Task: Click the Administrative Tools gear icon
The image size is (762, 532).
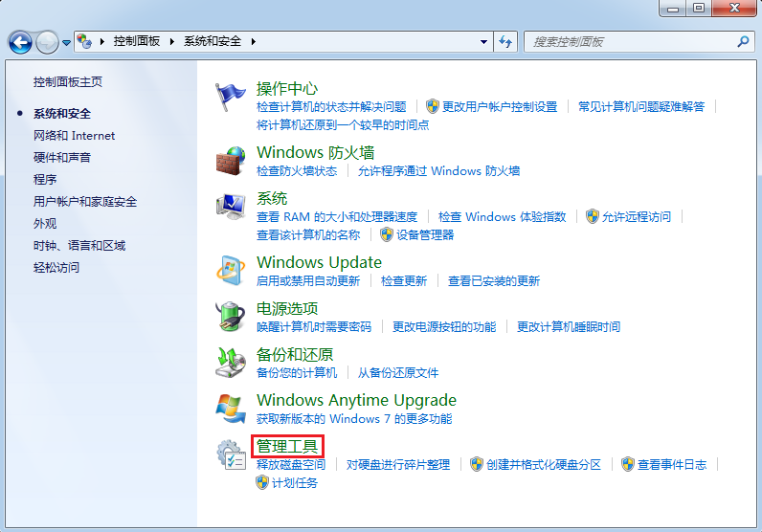Action: point(231,455)
